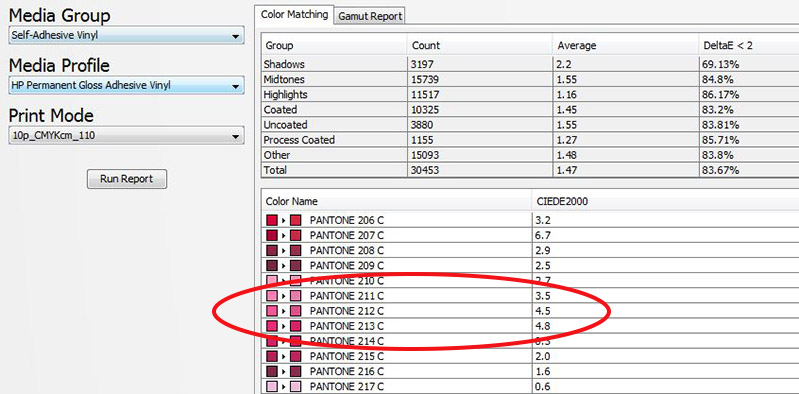Viewport: 799px width, 394px height.
Task: Select the PANTONE 209 C color name
Action: pos(347,266)
